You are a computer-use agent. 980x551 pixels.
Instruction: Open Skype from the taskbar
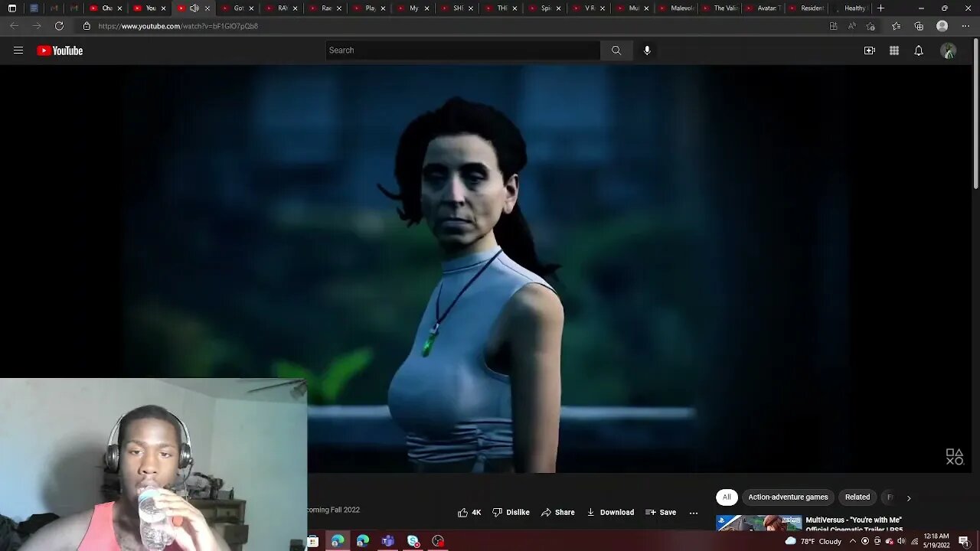point(413,541)
